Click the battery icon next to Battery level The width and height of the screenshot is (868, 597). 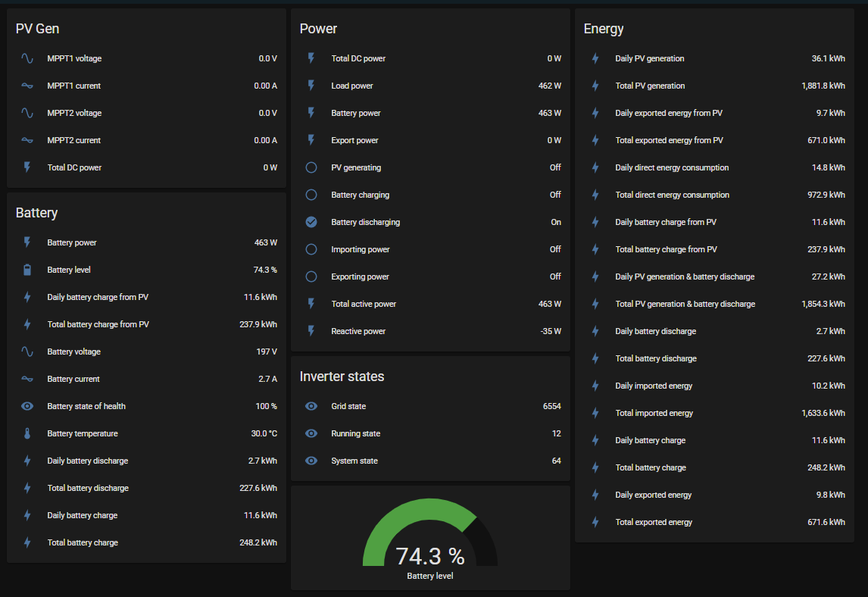pos(27,269)
